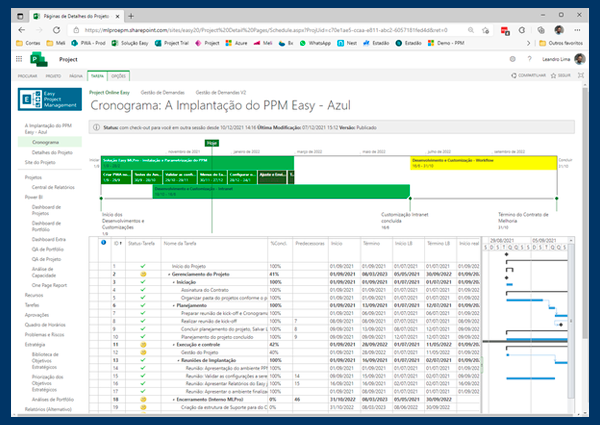Switch to the TAREFA ribbon tab
This screenshot has height=425, width=600.
[97, 76]
